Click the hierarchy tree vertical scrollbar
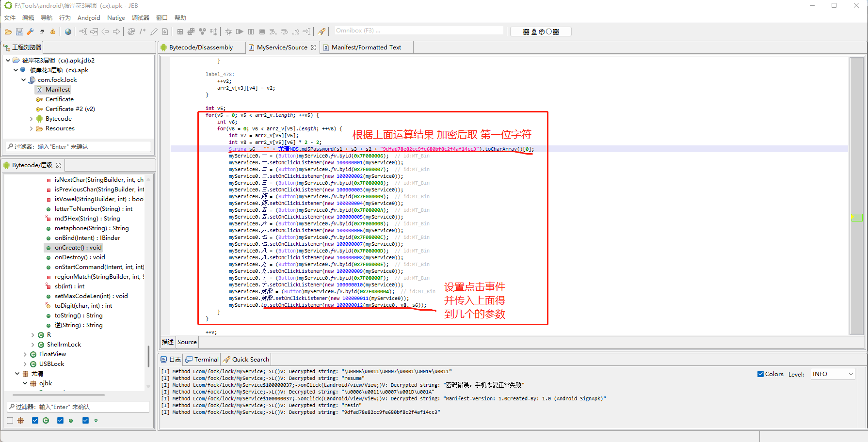The height and width of the screenshot is (442, 868). point(148,356)
